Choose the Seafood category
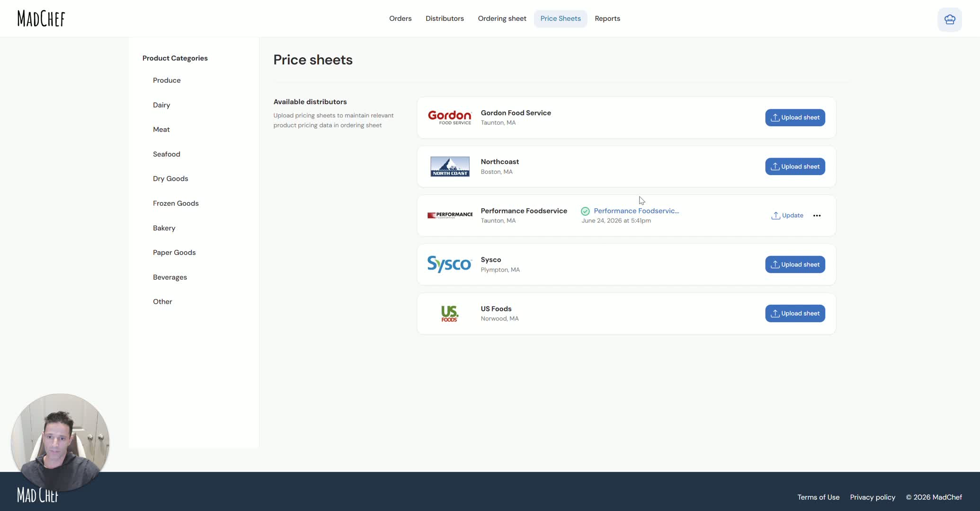Screen dimensions: 980x511 pyautogui.click(x=167, y=154)
